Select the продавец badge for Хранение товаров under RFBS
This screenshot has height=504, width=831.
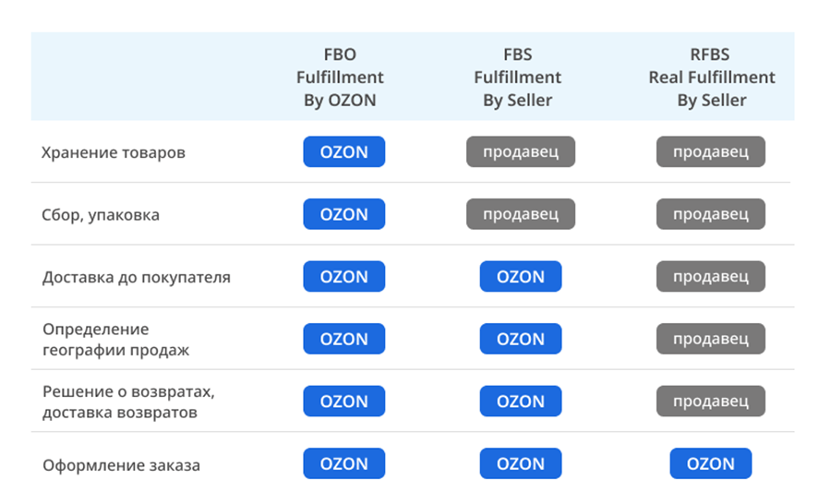pos(711,151)
